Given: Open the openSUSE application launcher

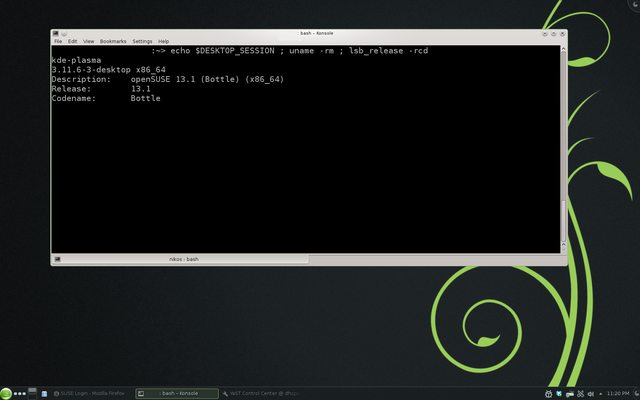Looking at the screenshot, I should tap(6, 393).
